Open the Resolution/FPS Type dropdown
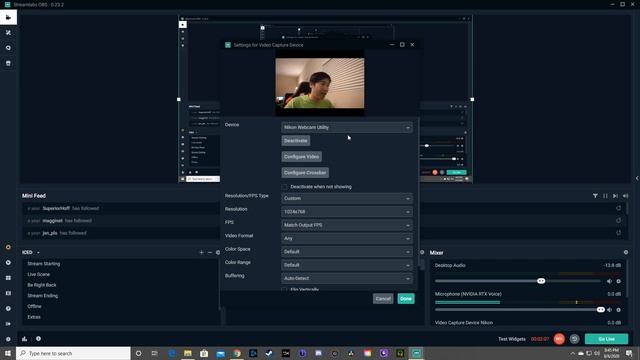 (x=347, y=198)
